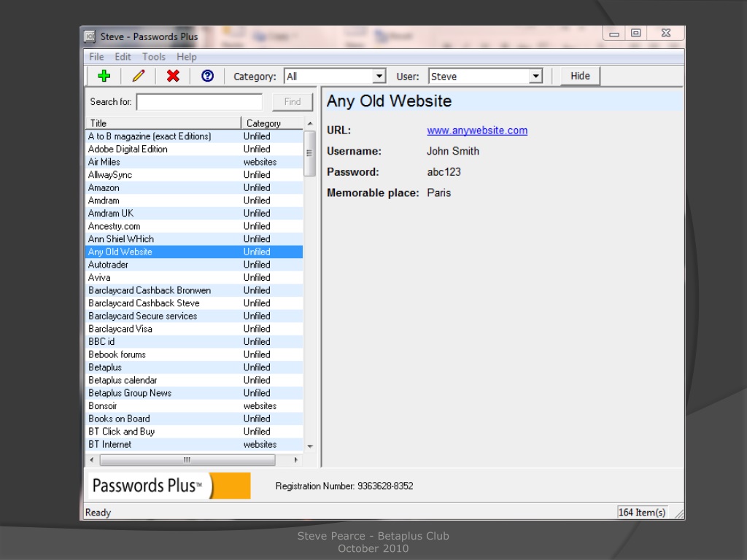Select the 'Barclaycard Visa' entry

coord(194,329)
